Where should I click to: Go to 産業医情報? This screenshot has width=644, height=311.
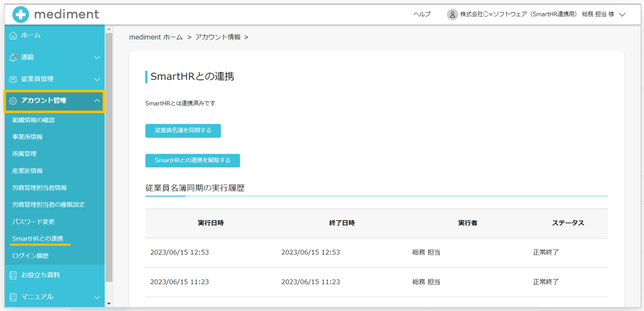tap(28, 171)
